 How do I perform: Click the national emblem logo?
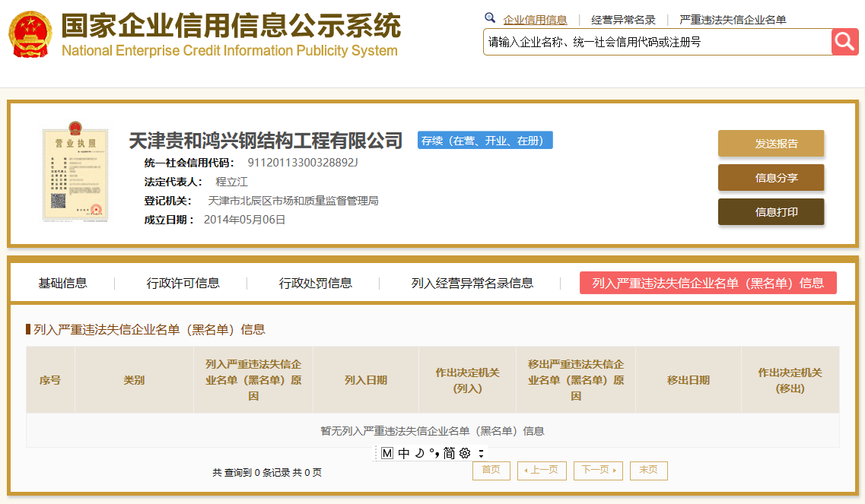click(30, 34)
